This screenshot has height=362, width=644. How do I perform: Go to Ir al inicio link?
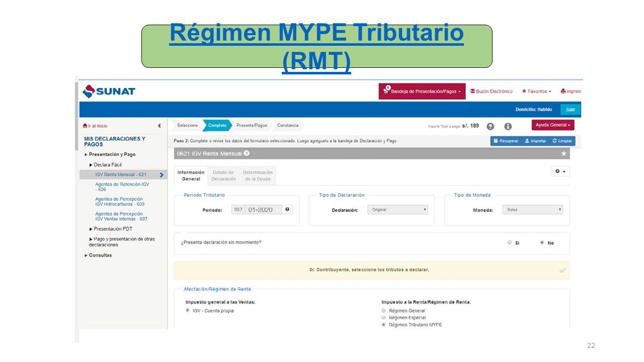[95, 126]
